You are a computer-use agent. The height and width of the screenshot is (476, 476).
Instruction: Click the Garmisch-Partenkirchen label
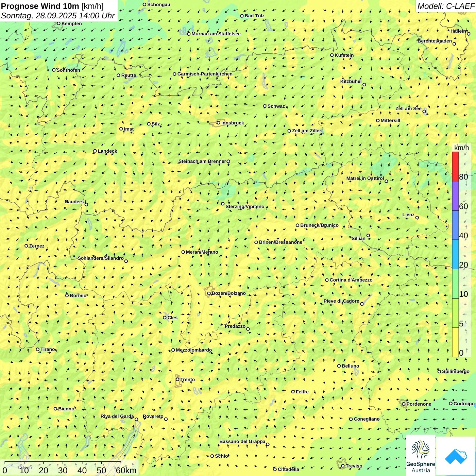point(205,74)
